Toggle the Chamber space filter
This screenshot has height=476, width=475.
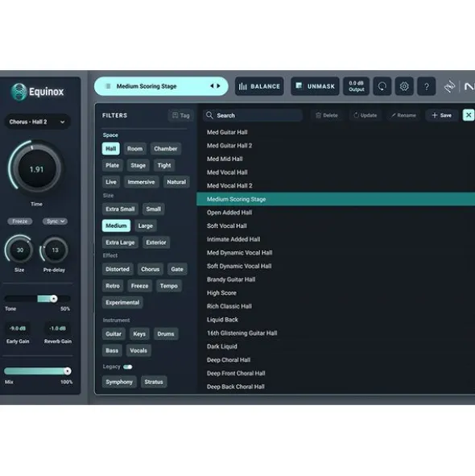165,149
